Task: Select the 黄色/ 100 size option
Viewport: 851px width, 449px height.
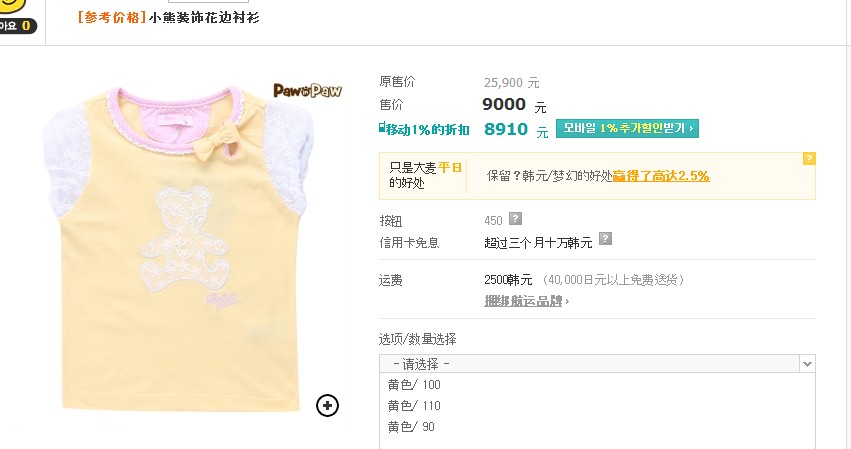Action: pos(414,385)
